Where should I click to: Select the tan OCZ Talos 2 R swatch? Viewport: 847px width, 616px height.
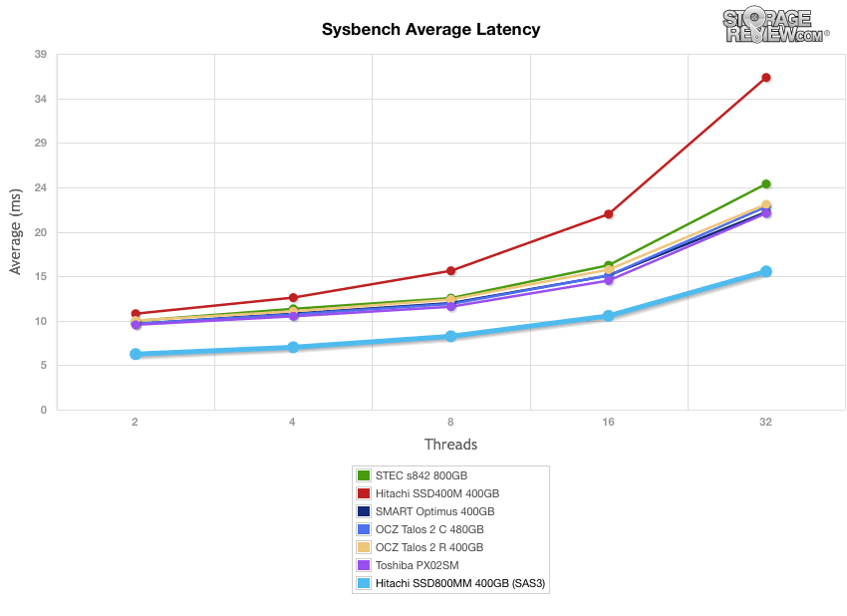364,547
